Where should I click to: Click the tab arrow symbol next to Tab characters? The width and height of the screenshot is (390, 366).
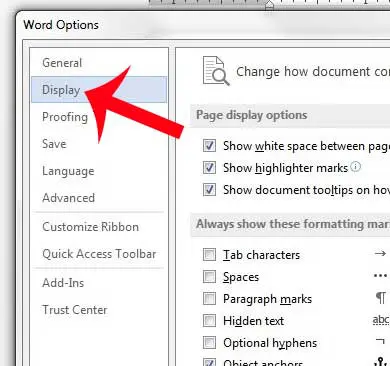pyautogui.click(x=380, y=254)
